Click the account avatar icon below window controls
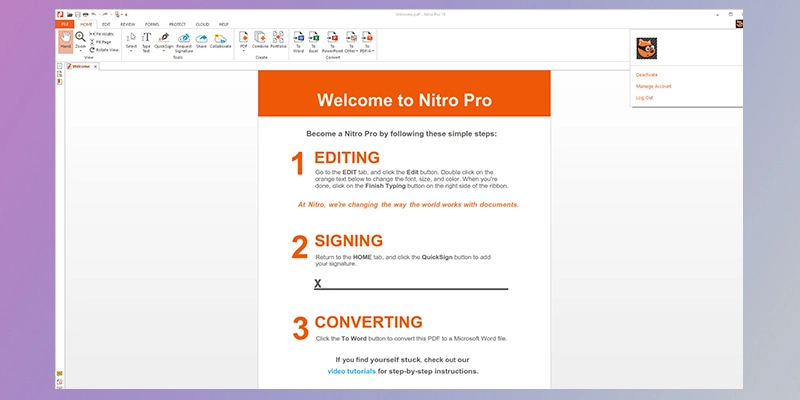The image size is (800, 400). (739, 23)
